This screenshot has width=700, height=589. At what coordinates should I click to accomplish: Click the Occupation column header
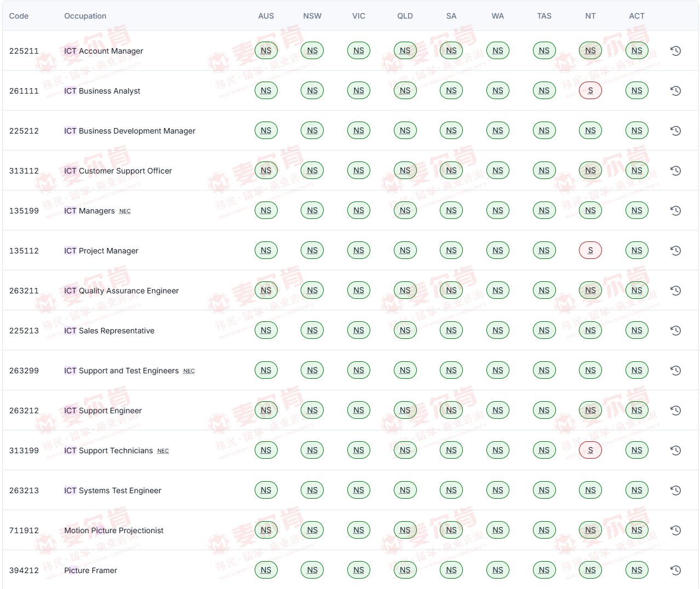pyautogui.click(x=85, y=16)
